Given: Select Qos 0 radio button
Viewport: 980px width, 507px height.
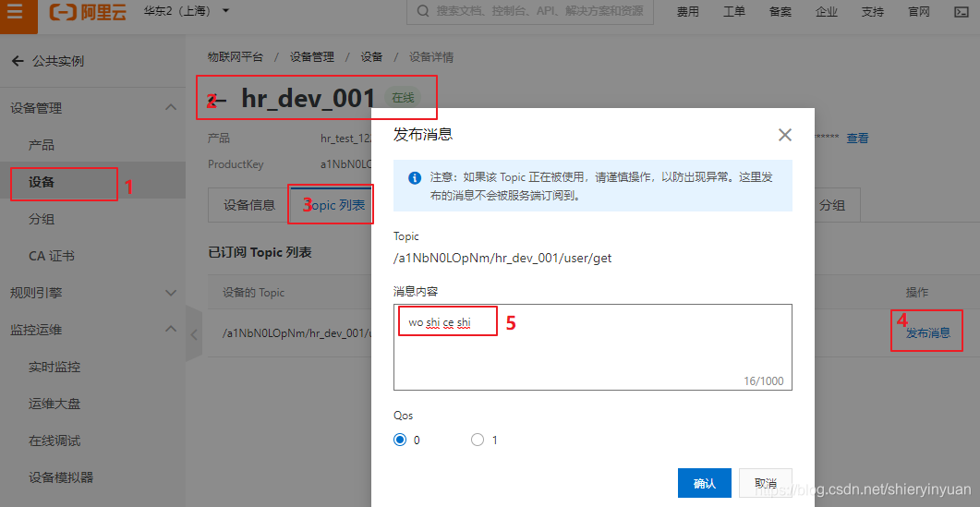Looking at the screenshot, I should [400, 440].
